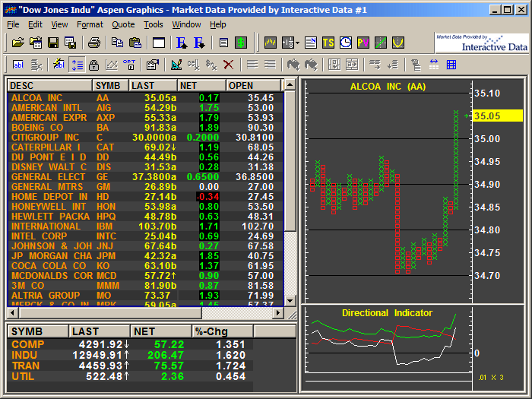
Task: Click the quote list vertical scrollbar thumb
Action: [290, 161]
